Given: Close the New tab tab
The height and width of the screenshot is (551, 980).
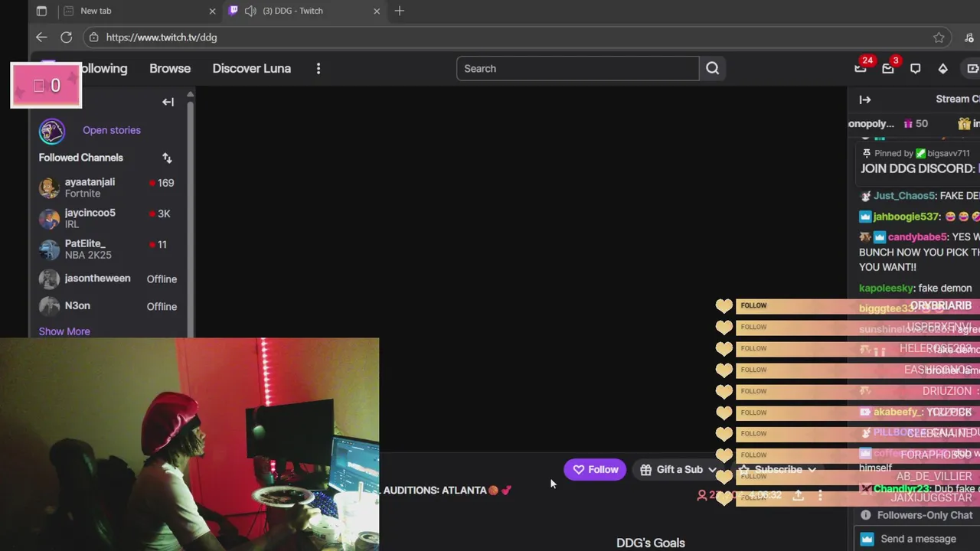Looking at the screenshot, I should (x=213, y=11).
